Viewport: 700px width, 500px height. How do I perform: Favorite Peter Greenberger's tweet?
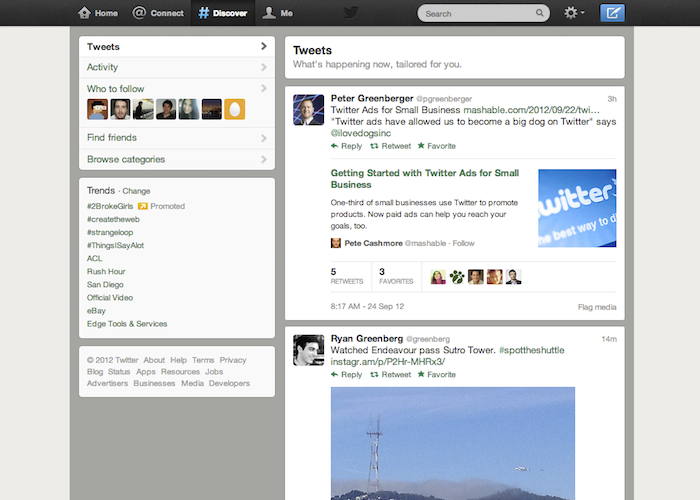[x=436, y=146]
